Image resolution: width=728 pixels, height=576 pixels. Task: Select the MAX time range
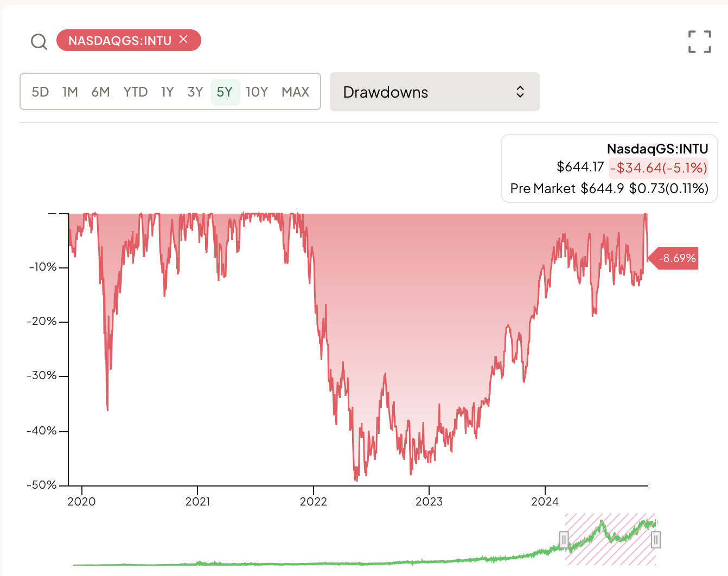[296, 92]
